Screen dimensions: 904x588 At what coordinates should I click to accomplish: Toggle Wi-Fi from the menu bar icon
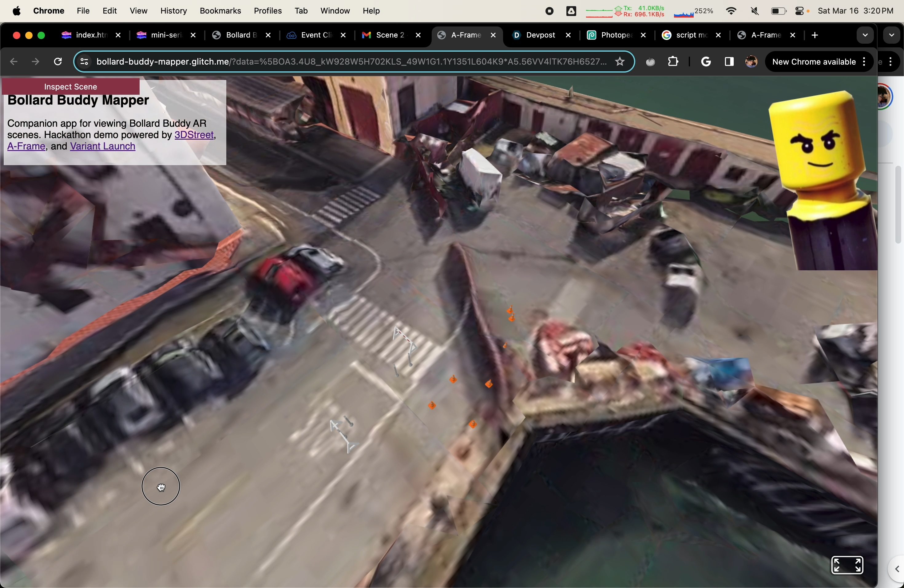coord(731,11)
